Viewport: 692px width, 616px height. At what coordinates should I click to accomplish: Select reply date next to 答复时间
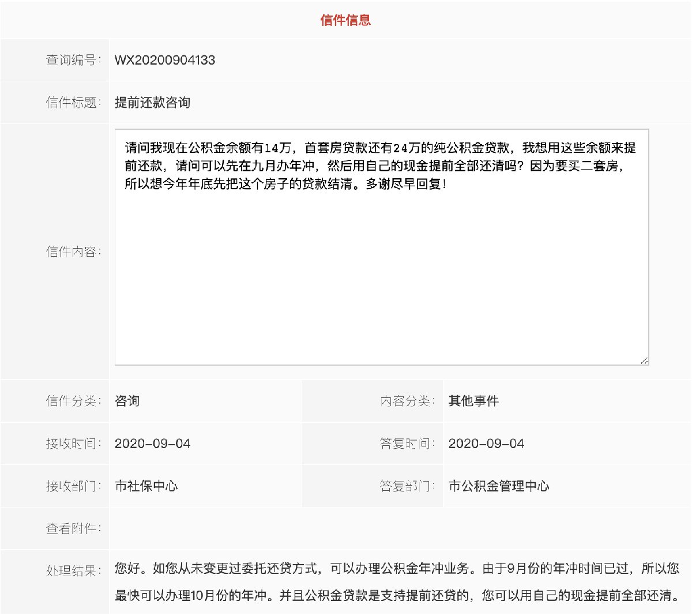[486, 444]
